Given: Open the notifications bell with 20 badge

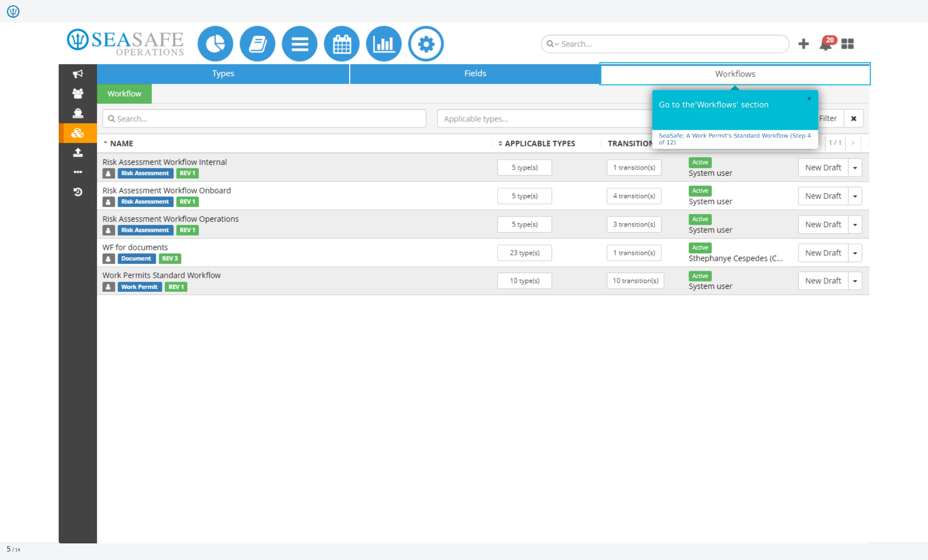Looking at the screenshot, I should (x=827, y=44).
